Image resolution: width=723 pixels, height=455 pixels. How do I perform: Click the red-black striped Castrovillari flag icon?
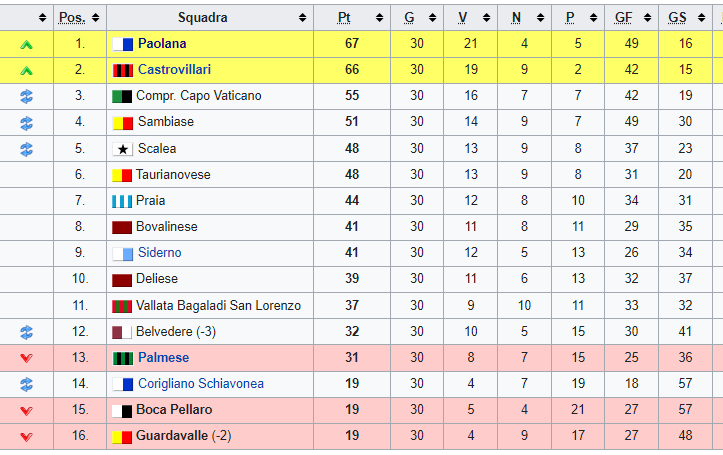[123, 71]
